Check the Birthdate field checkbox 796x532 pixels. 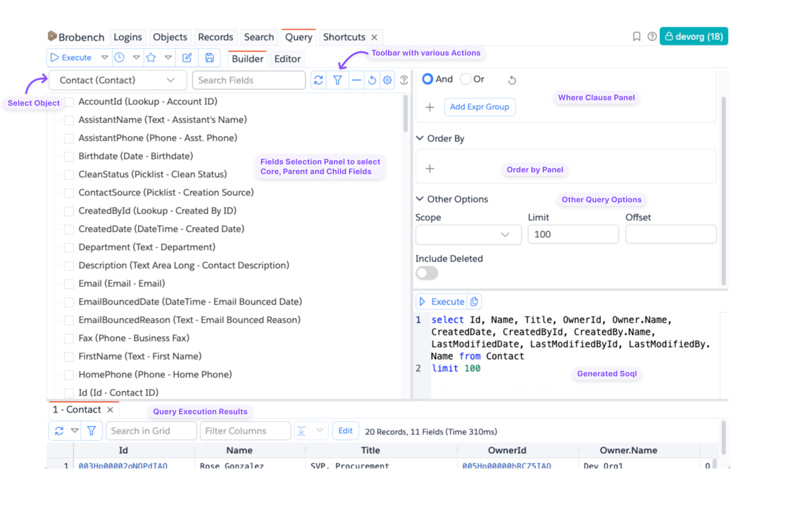point(69,157)
